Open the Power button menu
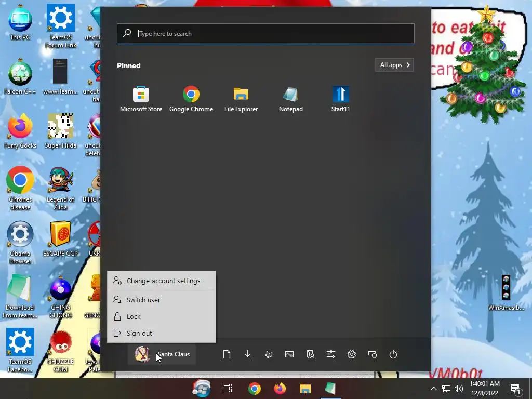The width and height of the screenshot is (532, 399). [393, 354]
